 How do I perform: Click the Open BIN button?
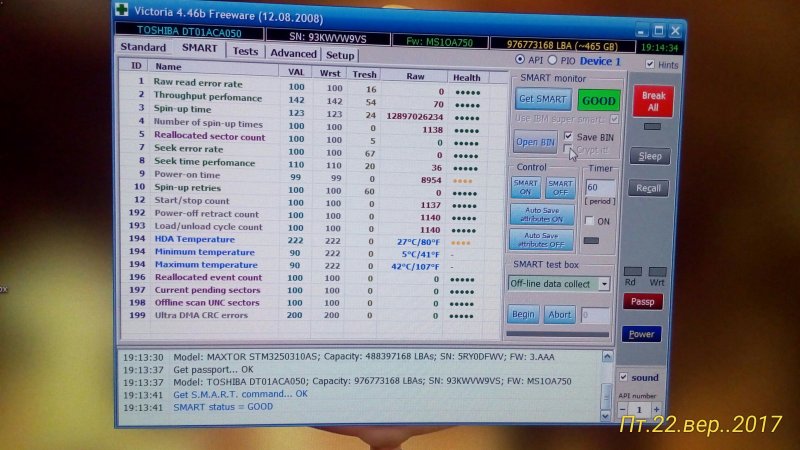click(x=536, y=142)
